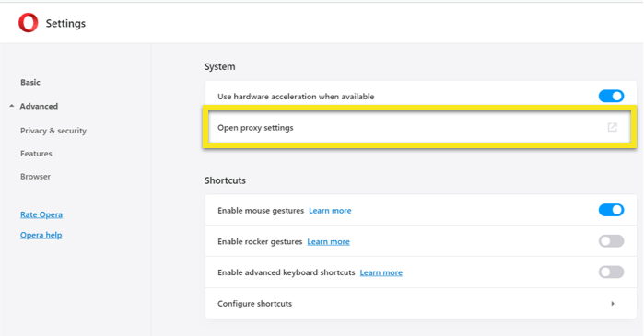
Task: Turn on advanced keyboard shortcuts toggle
Action: pyautogui.click(x=611, y=272)
